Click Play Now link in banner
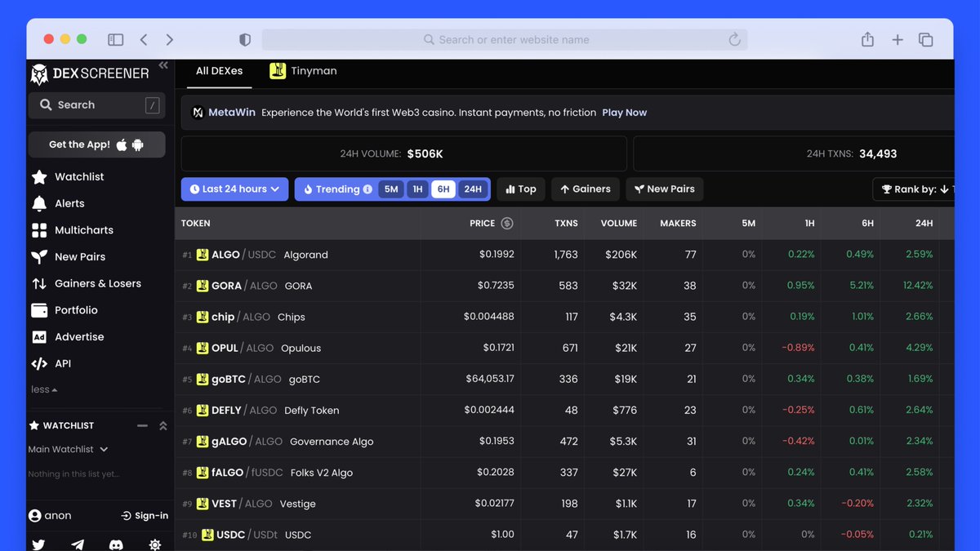The width and height of the screenshot is (980, 551). (x=625, y=113)
